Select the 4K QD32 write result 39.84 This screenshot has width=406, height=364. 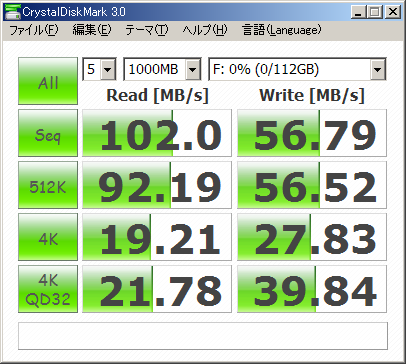(312, 289)
